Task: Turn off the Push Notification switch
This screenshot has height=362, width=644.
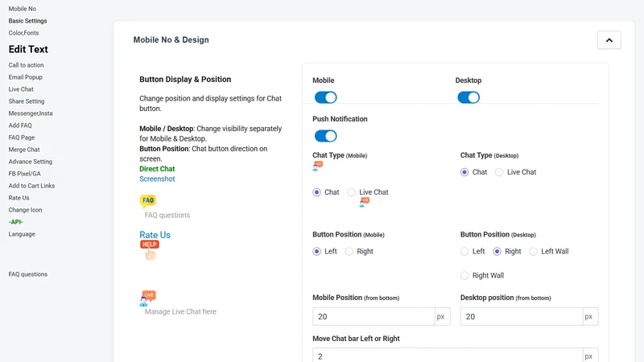Action: pyautogui.click(x=326, y=136)
